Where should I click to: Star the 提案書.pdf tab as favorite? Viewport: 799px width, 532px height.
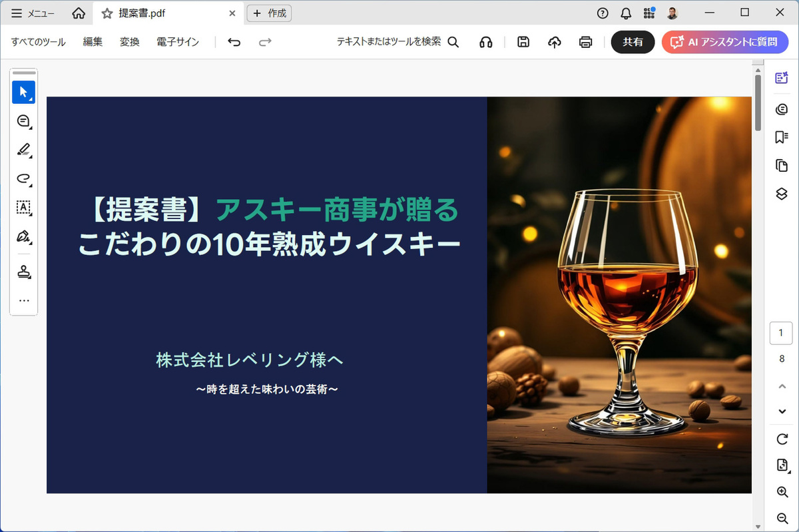coord(107,13)
